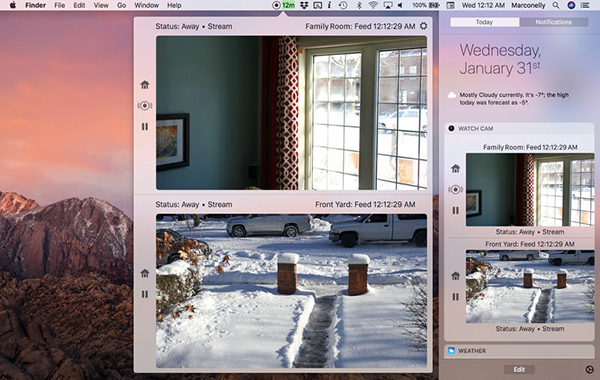Open the Window menu
The width and height of the screenshot is (600, 380).
click(x=147, y=5)
